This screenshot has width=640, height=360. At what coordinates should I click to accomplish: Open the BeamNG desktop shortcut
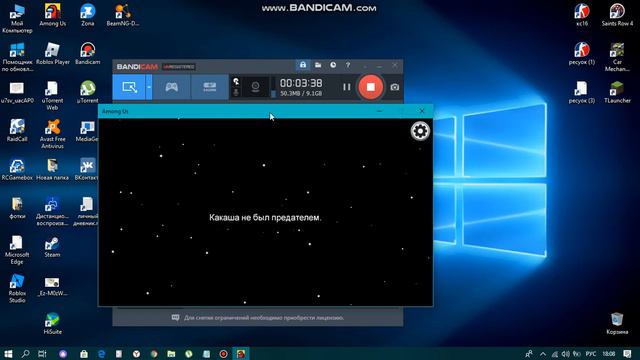click(x=122, y=15)
